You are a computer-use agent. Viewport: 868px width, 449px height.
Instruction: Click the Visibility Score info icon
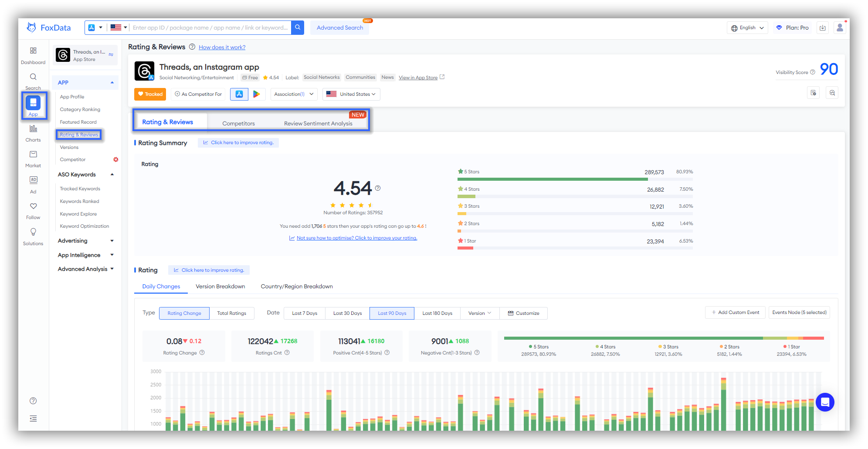point(813,72)
